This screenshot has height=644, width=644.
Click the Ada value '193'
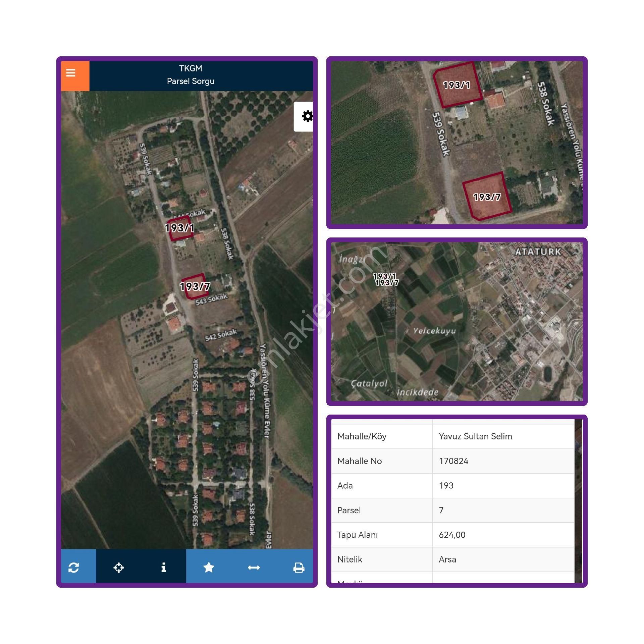pyautogui.click(x=446, y=485)
